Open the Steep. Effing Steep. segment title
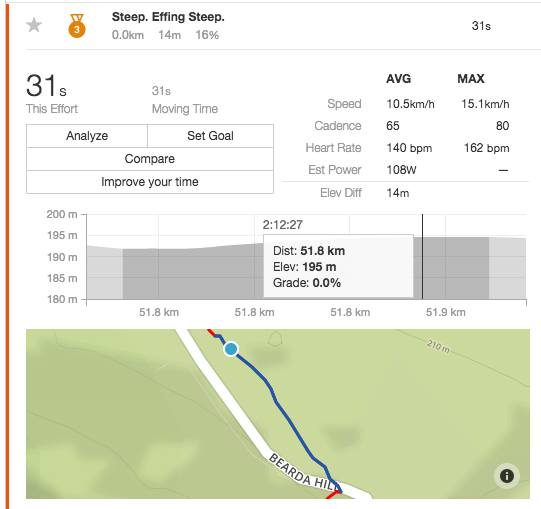 [x=168, y=17]
